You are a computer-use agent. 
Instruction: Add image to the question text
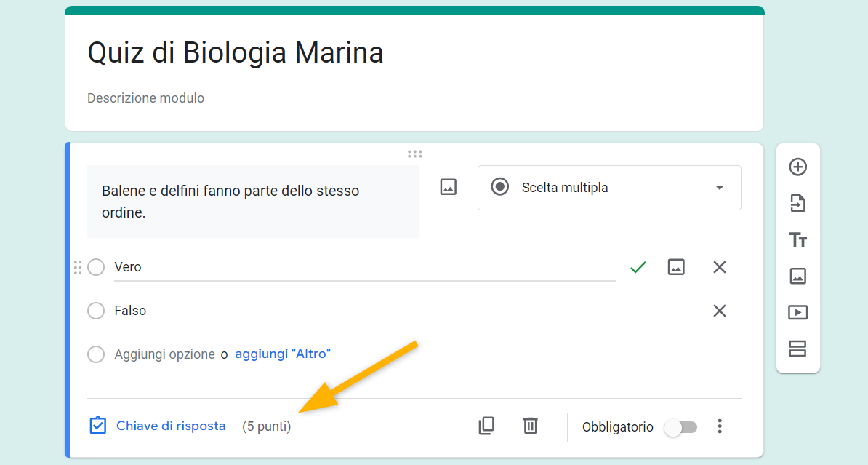tap(448, 187)
